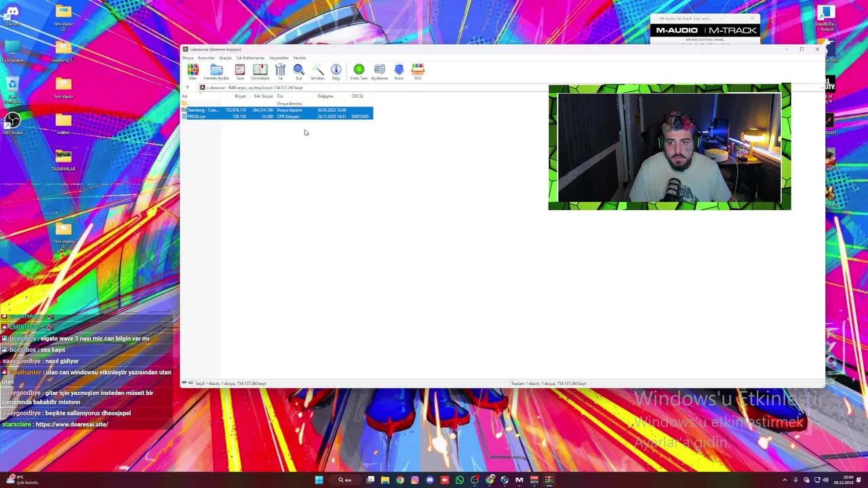Select the Steinberg - Cub... folder row
868x488 pixels.
(277, 110)
